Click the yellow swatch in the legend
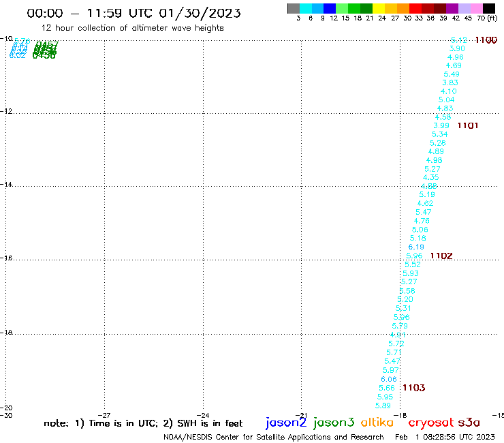The width and height of the screenshot is (504, 443). click(379, 8)
